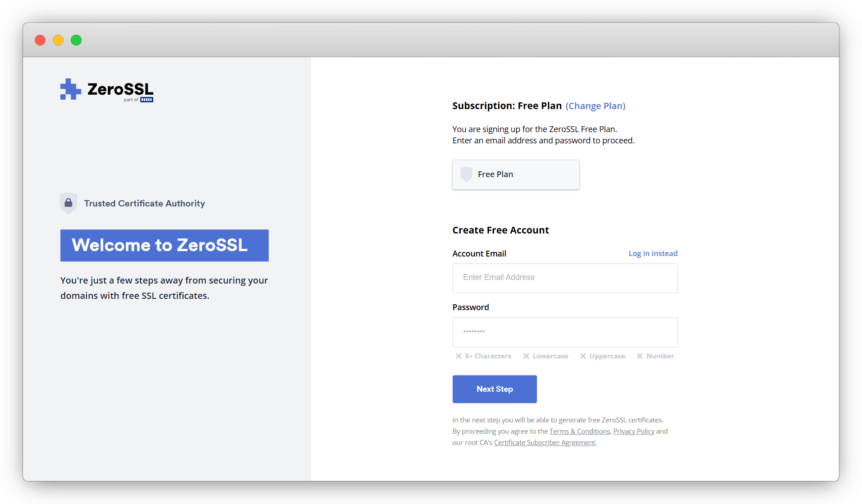Click the Welcome to ZeroSSL banner
The height and width of the screenshot is (504, 862).
164,245
